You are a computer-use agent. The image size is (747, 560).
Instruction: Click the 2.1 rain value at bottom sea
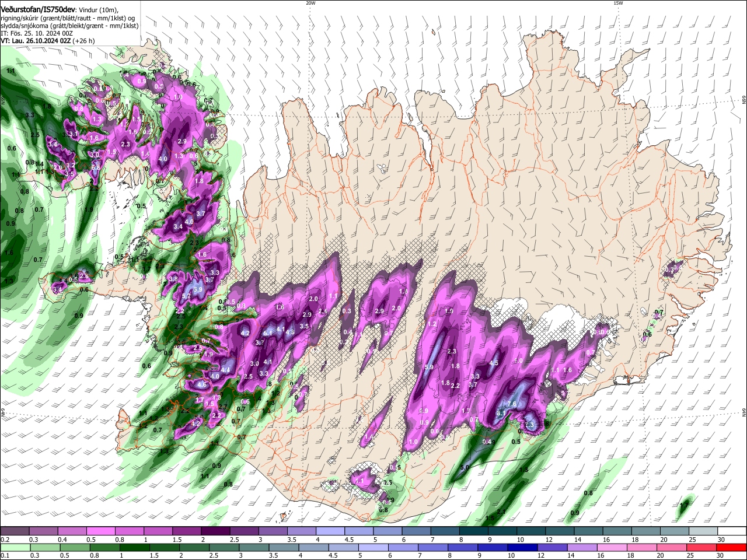501,512
